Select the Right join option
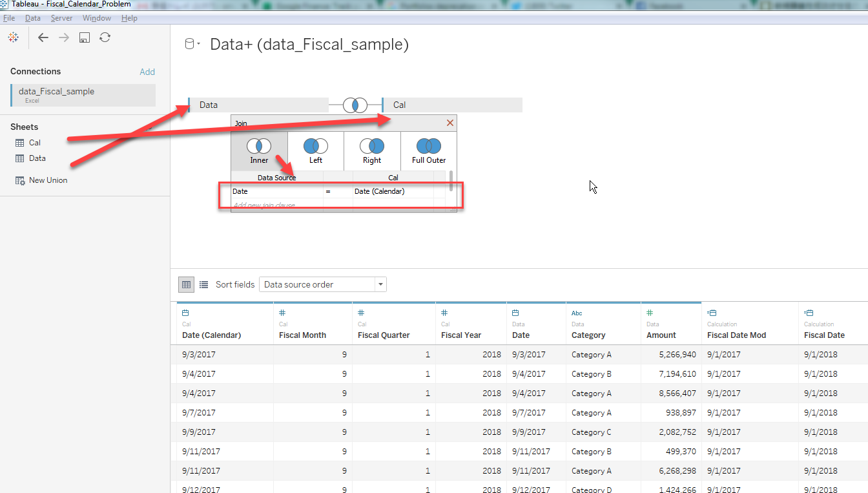 coord(371,147)
